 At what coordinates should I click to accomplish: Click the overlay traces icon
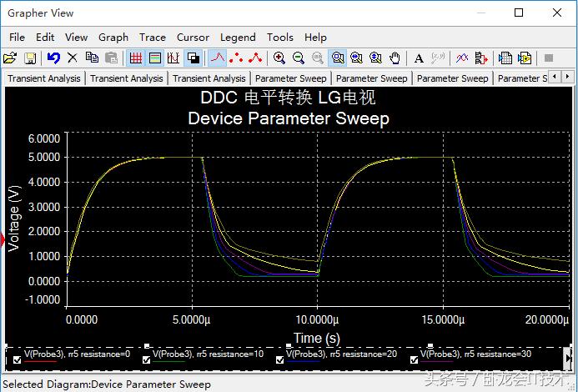click(x=462, y=58)
